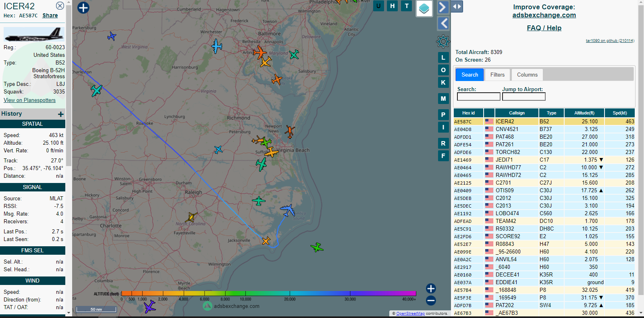Toggle the M map option button
The width and height of the screenshot is (644, 318).
click(443, 98)
